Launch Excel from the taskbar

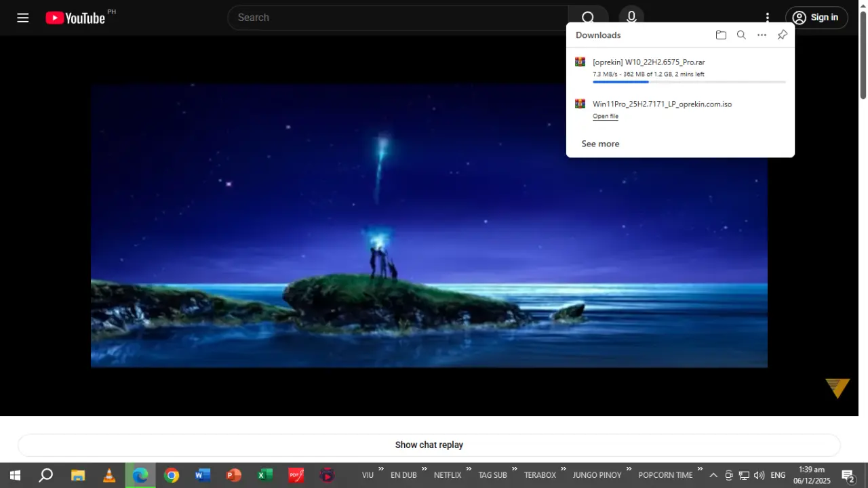coord(265,475)
